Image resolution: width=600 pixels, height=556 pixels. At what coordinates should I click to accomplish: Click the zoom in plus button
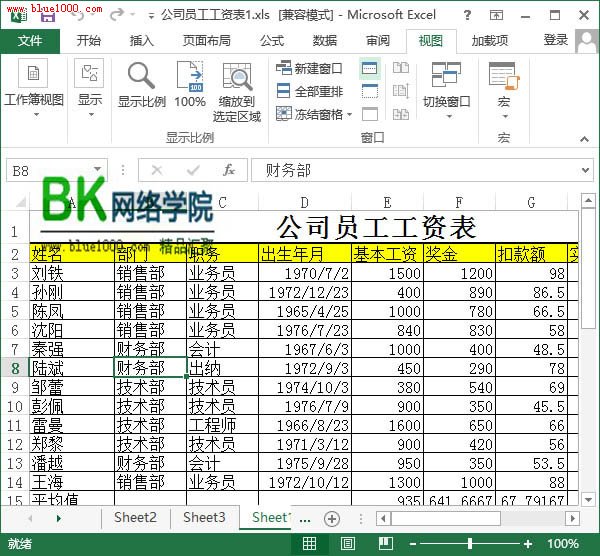pyautogui.click(x=528, y=544)
